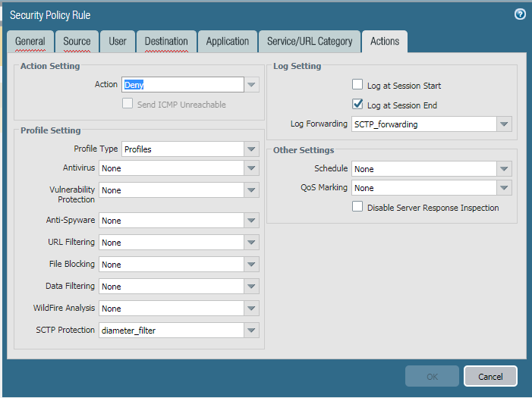Open the WildFire Analysis dropdown
This screenshot has width=532, height=398.
pos(252,309)
